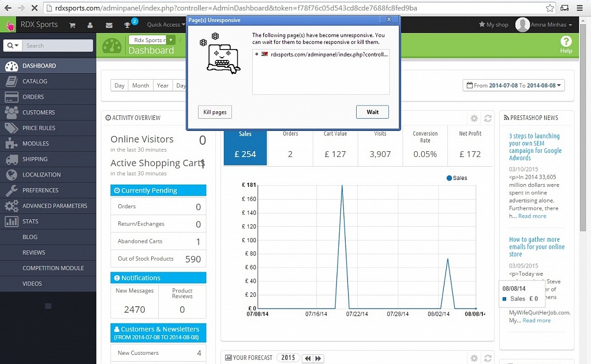This screenshot has width=591, height=364.
Task: Open the trophy notifications icon
Action: (x=128, y=25)
